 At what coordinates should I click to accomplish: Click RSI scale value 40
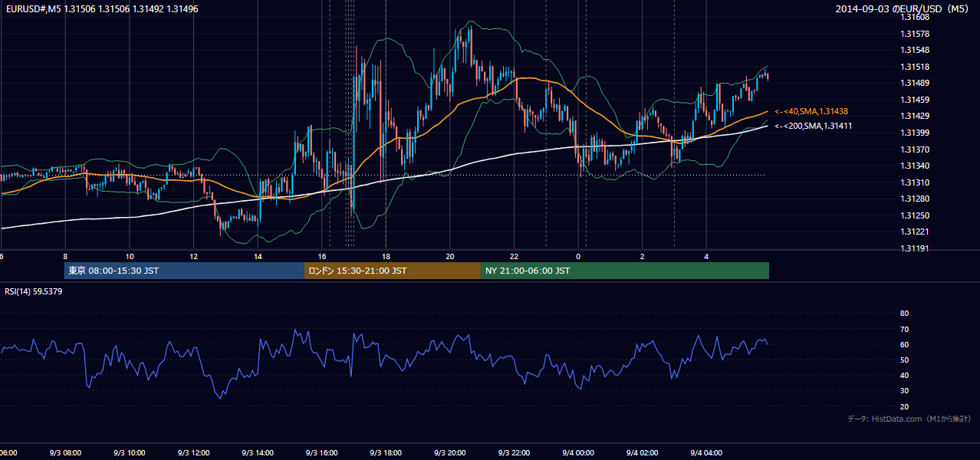click(x=904, y=375)
